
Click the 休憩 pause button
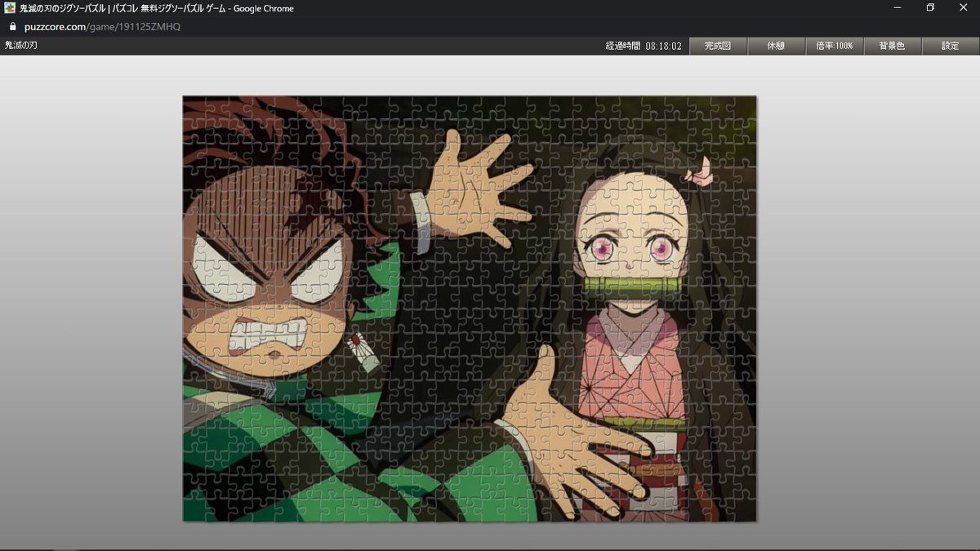click(776, 46)
